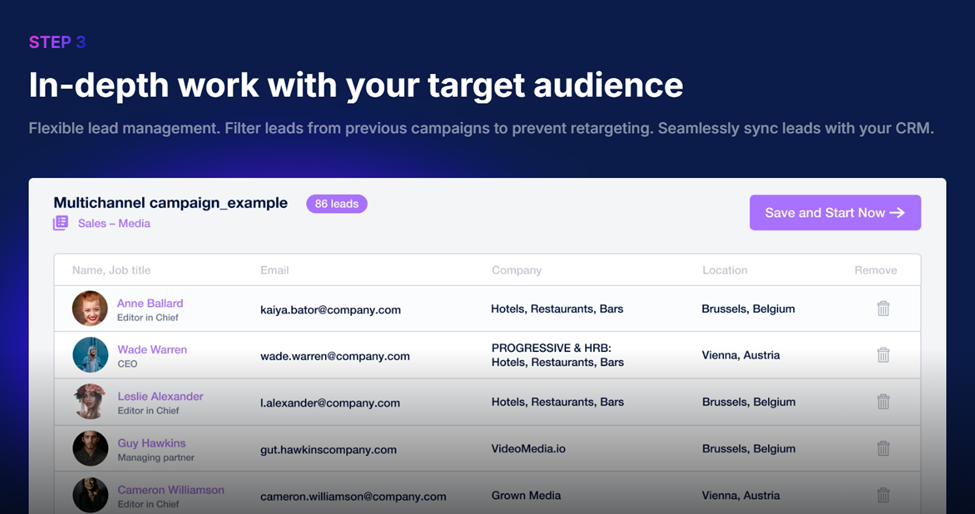Click Leslie Alexander's Brussels, Belgium location
This screenshot has height=514, width=975.
point(749,402)
